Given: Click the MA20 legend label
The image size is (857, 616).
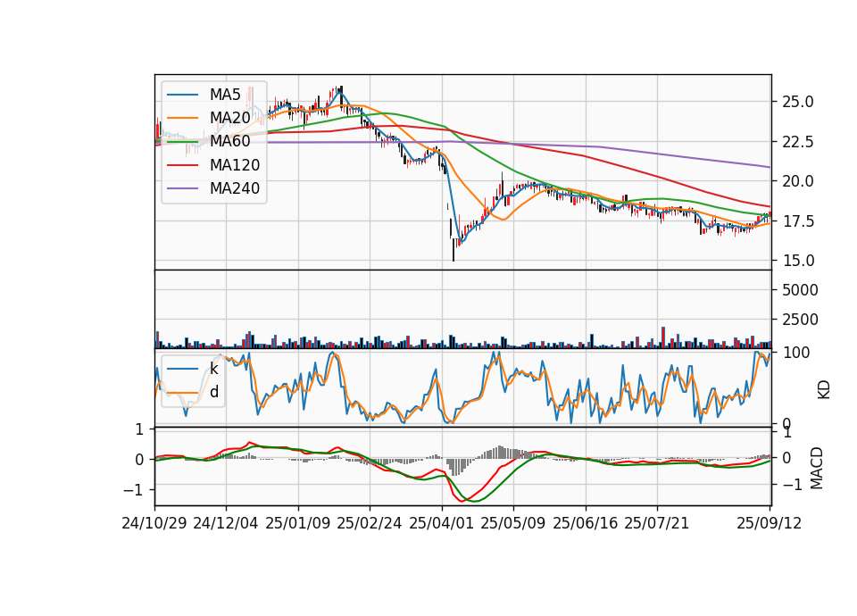Looking at the screenshot, I should (x=229, y=118).
